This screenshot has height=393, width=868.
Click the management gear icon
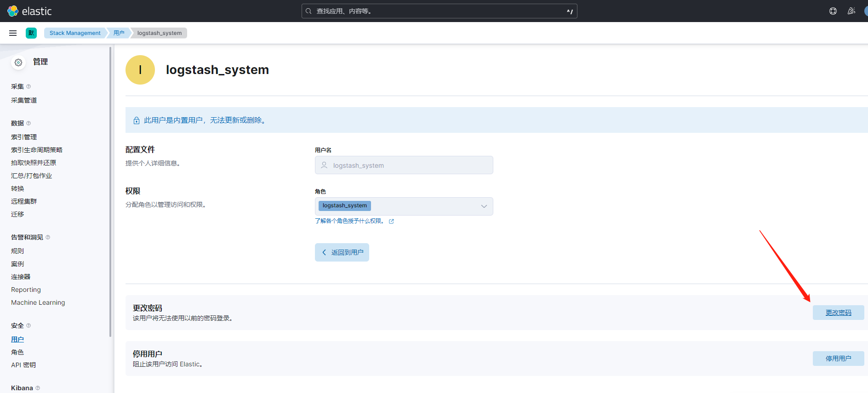point(18,63)
